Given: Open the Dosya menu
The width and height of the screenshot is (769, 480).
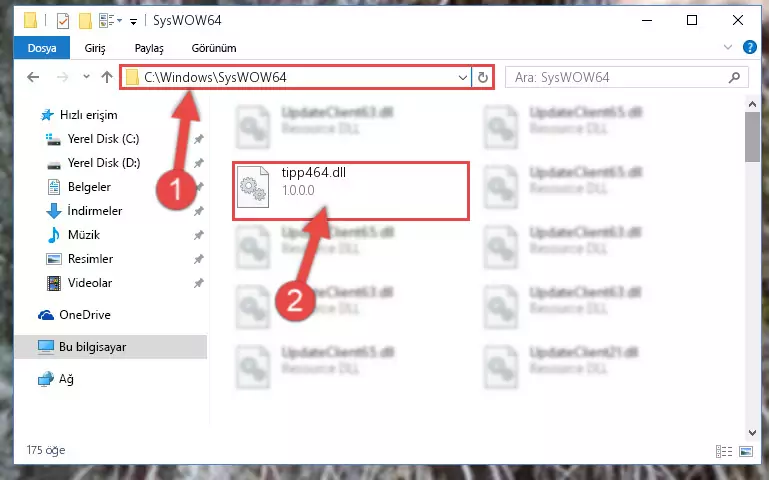Looking at the screenshot, I should tap(42, 48).
